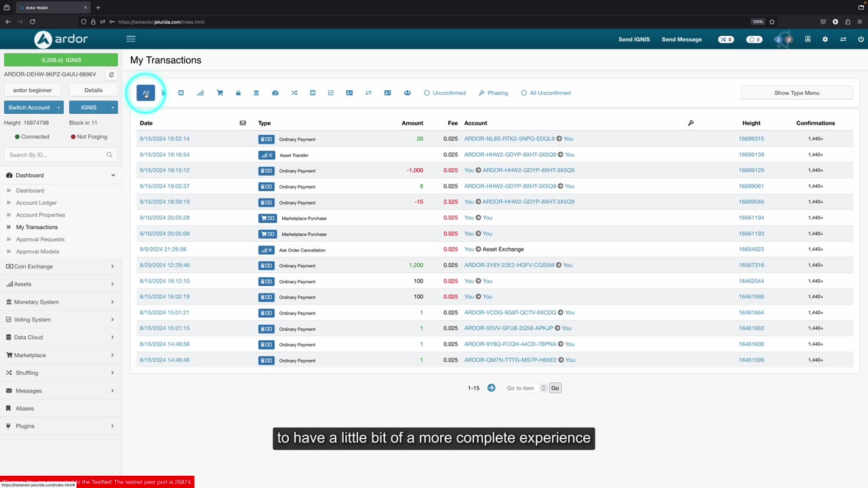Viewport: 868px width, 488px height.
Task: Open the shuffling counter badge in top bar
Action: (x=726, y=39)
